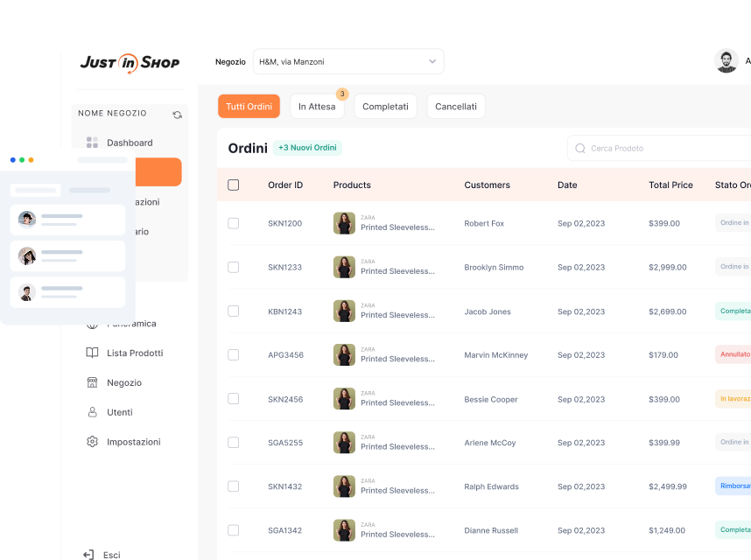This screenshot has width=751, height=560.
Task: Click the +3 Nuovi Ordini badge
Action: [x=307, y=147]
